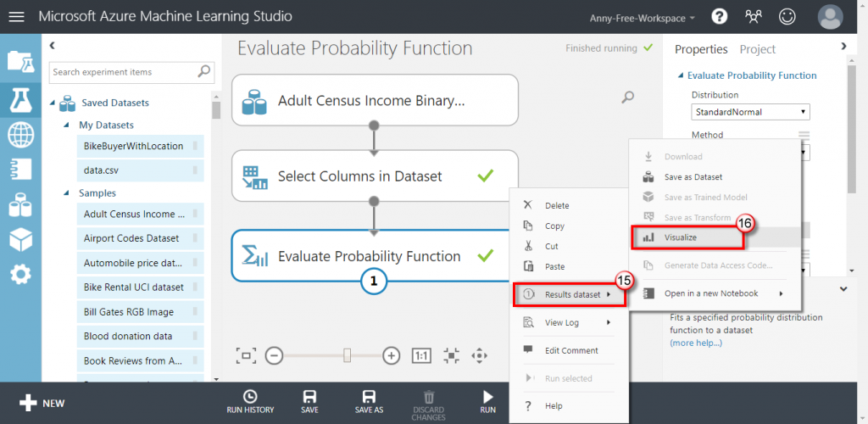The height and width of the screenshot is (424, 868).
Task: Select Blood donation data item
Action: coord(141,336)
